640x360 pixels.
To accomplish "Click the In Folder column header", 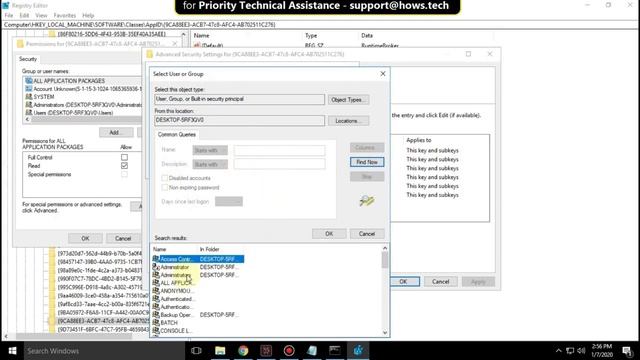I will pyautogui.click(x=209, y=249).
